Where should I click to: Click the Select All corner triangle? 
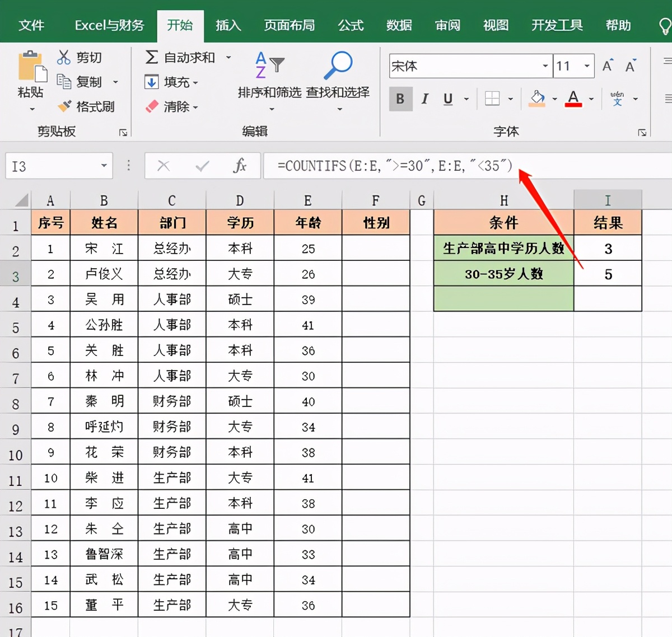(21, 200)
